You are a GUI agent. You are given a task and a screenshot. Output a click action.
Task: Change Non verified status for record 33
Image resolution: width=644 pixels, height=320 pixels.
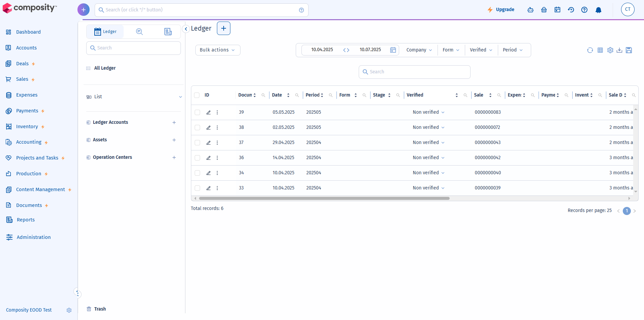428,188
